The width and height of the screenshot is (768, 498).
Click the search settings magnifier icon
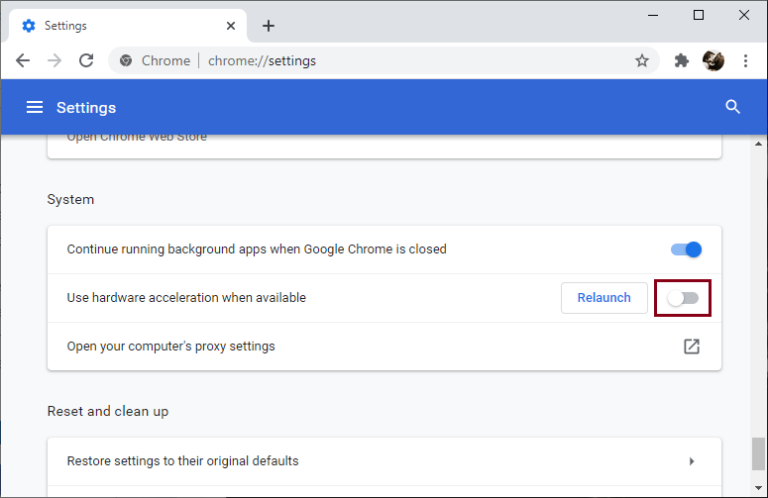pyautogui.click(x=733, y=107)
